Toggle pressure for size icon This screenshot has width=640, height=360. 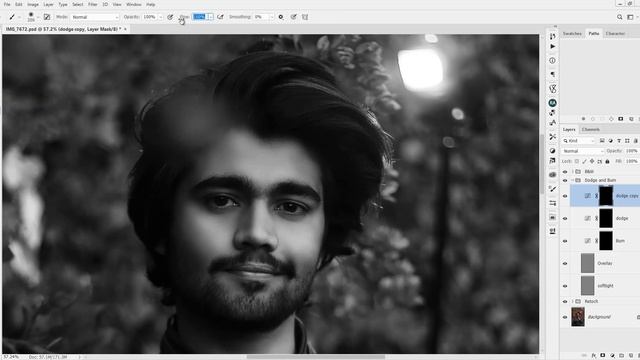(x=293, y=17)
